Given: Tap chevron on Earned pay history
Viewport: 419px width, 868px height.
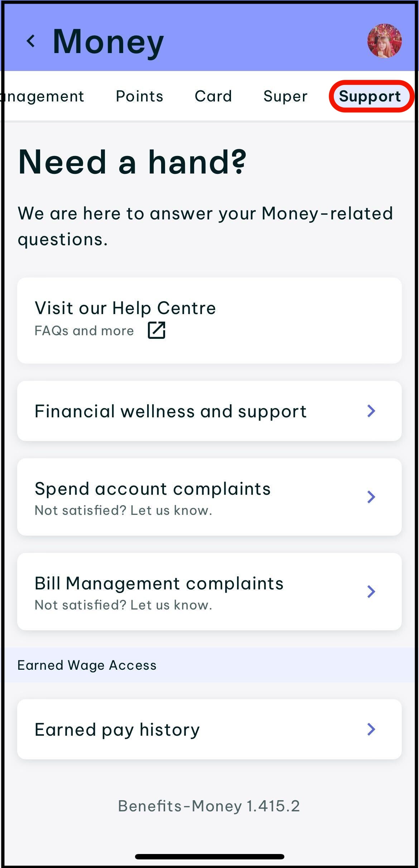Looking at the screenshot, I should click(371, 729).
